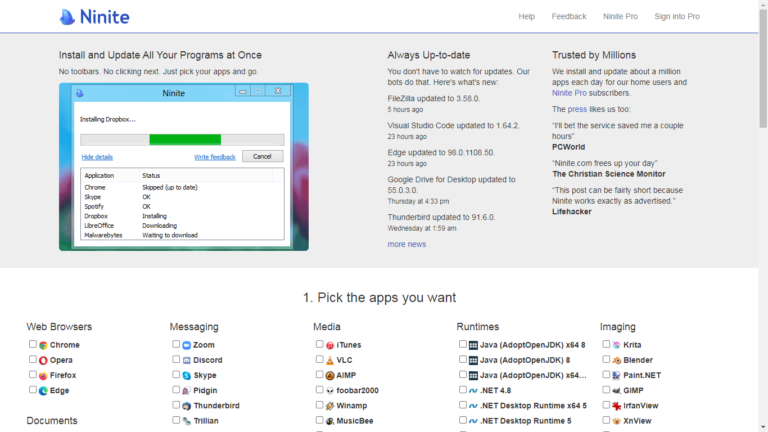Screen dimensions: 768x432
Task: Click the page vertical scrollbar thumb
Action: coord(763,69)
